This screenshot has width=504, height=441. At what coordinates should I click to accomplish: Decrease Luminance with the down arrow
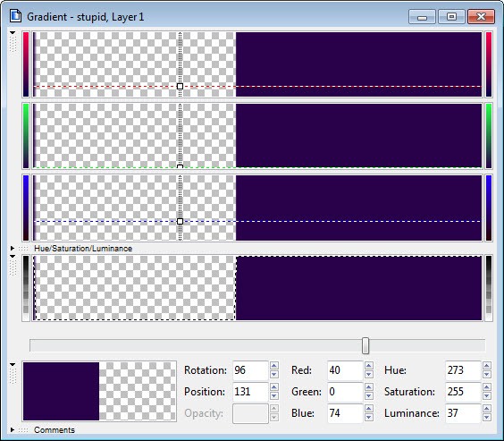(487, 418)
